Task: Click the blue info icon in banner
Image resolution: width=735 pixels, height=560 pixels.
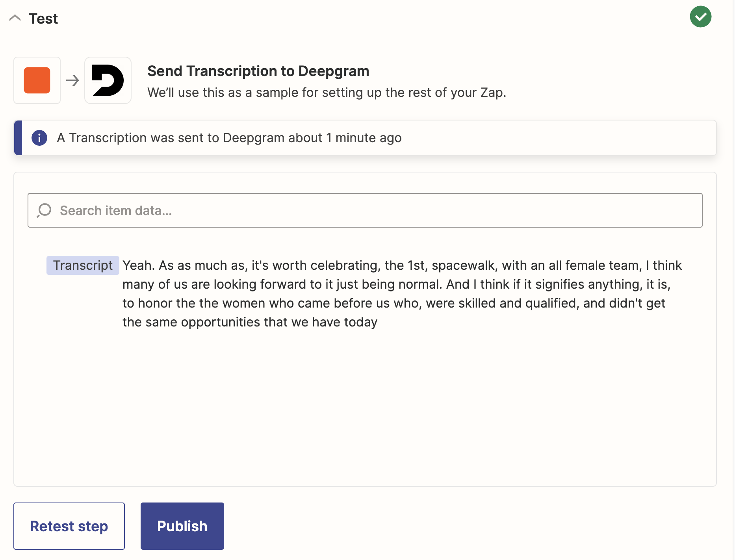Action: click(x=39, y=138)
